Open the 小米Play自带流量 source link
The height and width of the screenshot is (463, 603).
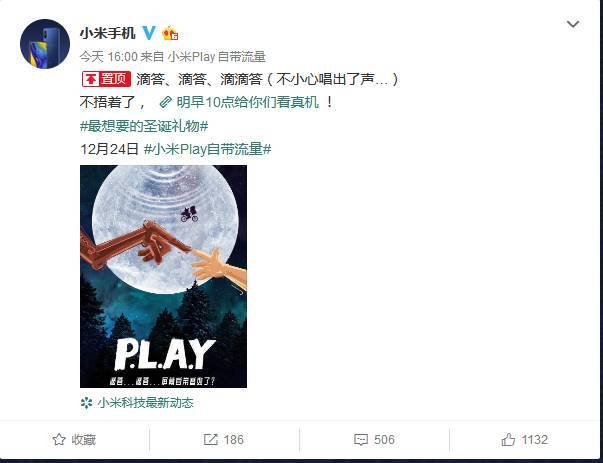click(217, 57)
